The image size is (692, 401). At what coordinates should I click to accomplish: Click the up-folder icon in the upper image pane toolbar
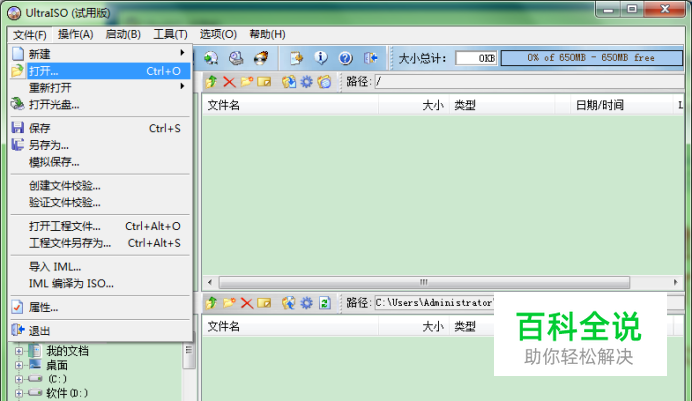211,82
